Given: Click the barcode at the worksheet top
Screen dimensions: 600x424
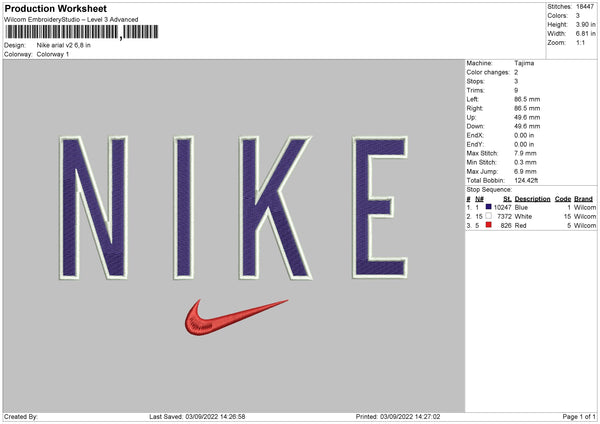Looking at the screenshot, I should click(82, 32).
